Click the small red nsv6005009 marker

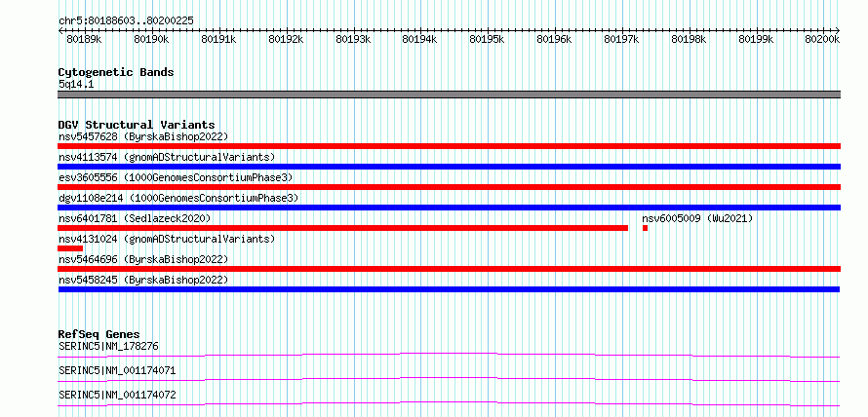point(645,228)
